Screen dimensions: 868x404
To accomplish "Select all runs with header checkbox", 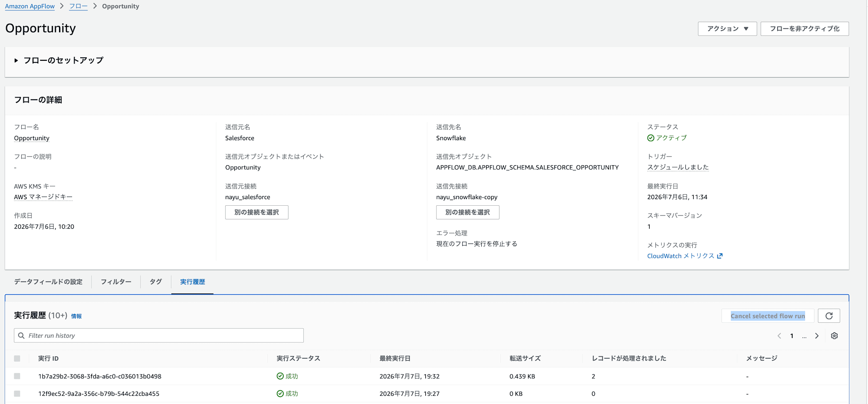I will [17, 358].
